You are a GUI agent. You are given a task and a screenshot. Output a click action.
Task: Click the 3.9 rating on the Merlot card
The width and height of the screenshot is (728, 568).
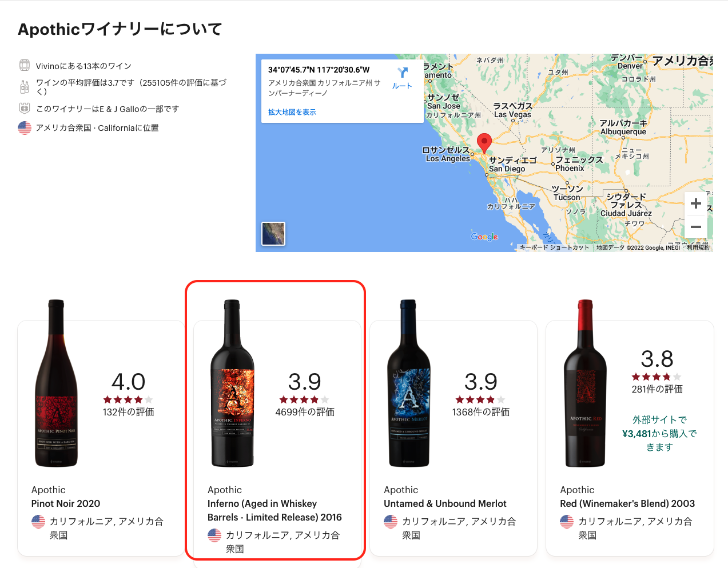(x=481, y=381)
